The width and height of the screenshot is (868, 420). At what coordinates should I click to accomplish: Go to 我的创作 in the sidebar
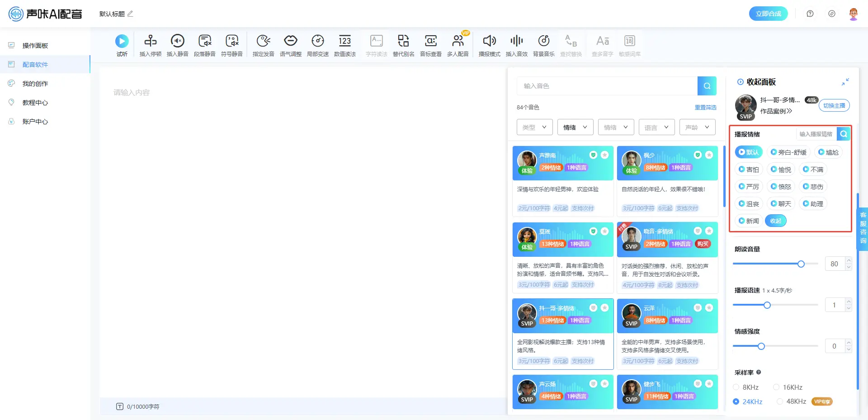pos(35,84)
